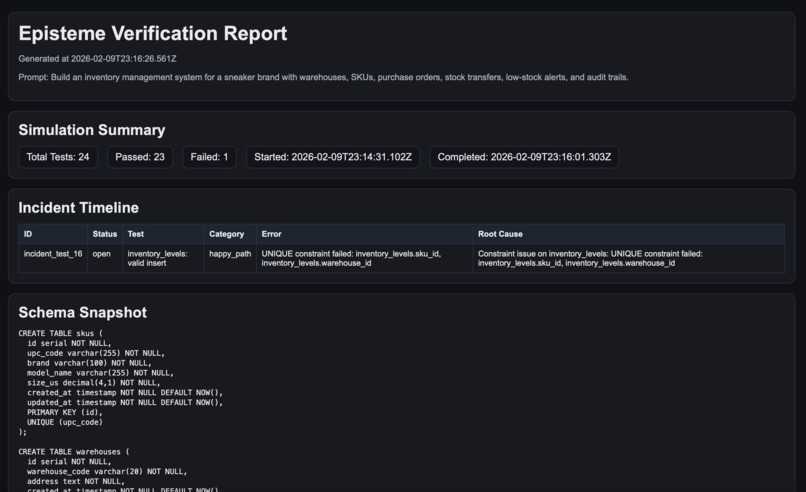The height and width of the screenshot is (492, 806).
Task: Click the Schema Snapshot heading
Action: pyautogui.click(x=83, y=313)
